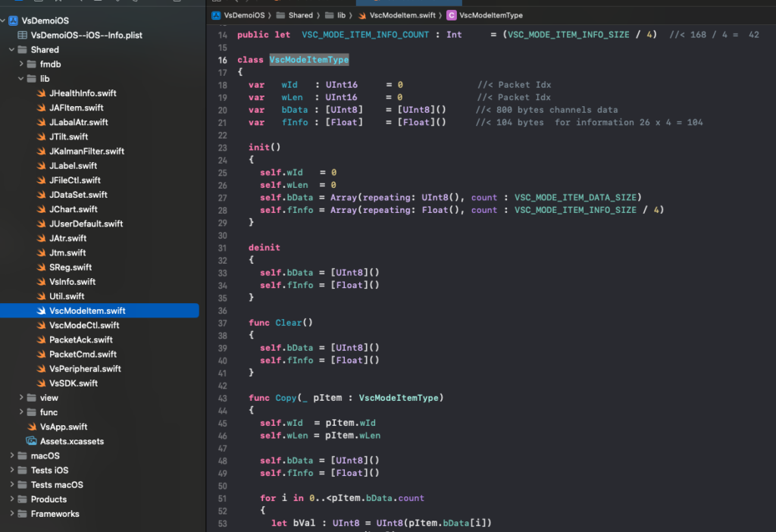This screenshot has width=776, height=532.
Task: Collapse the Shared folder group
Action: click(x=11, y=50)
